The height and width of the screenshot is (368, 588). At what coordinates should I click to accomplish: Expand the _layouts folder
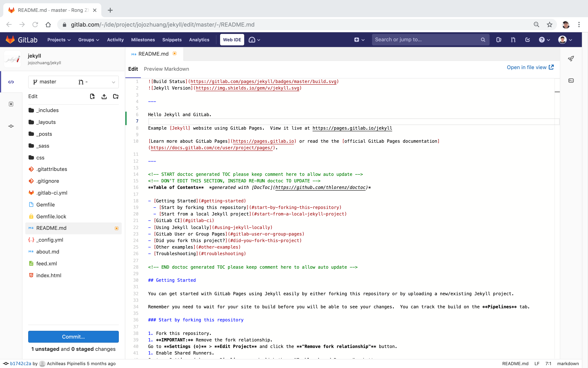tap(73, 122)
